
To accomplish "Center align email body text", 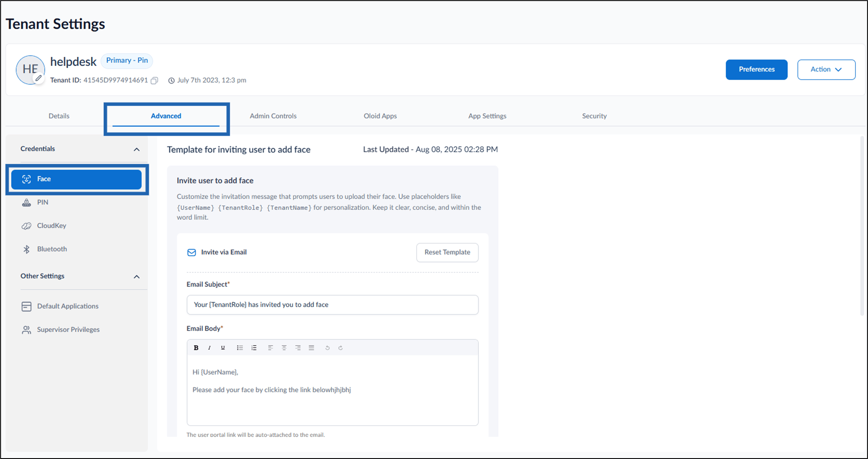I will tap(284, 348).
